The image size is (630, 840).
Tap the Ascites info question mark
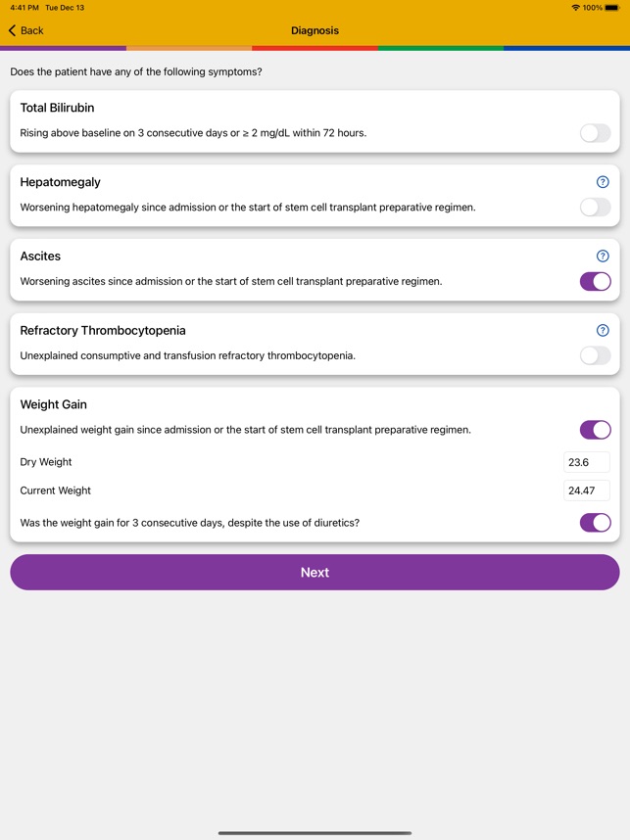click(x=603, y=257)
